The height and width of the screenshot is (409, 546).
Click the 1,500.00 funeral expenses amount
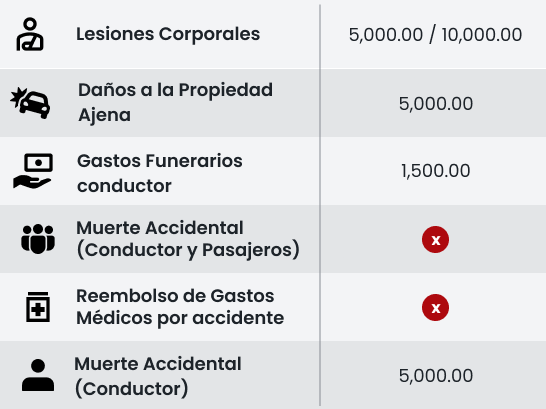436,171
